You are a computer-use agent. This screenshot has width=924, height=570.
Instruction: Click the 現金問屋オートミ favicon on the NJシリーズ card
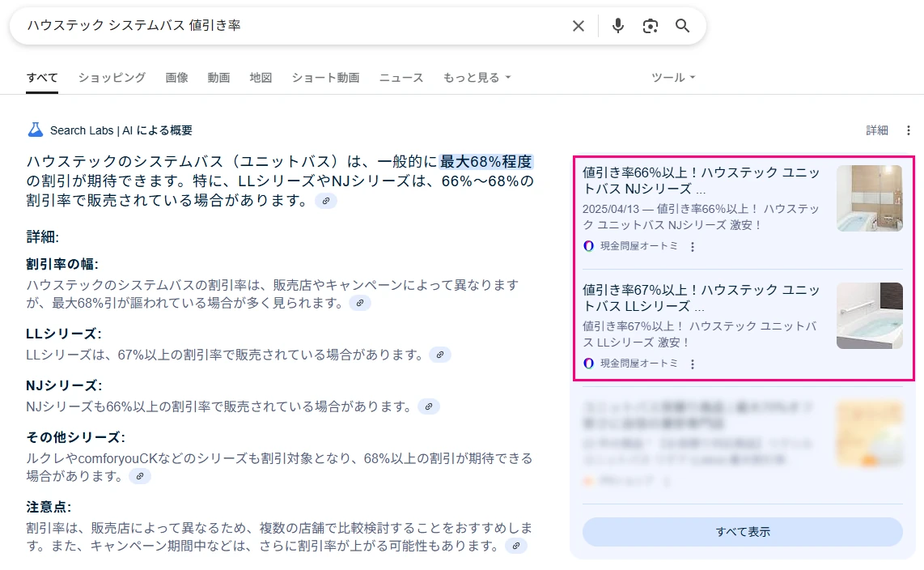[588, 246]
